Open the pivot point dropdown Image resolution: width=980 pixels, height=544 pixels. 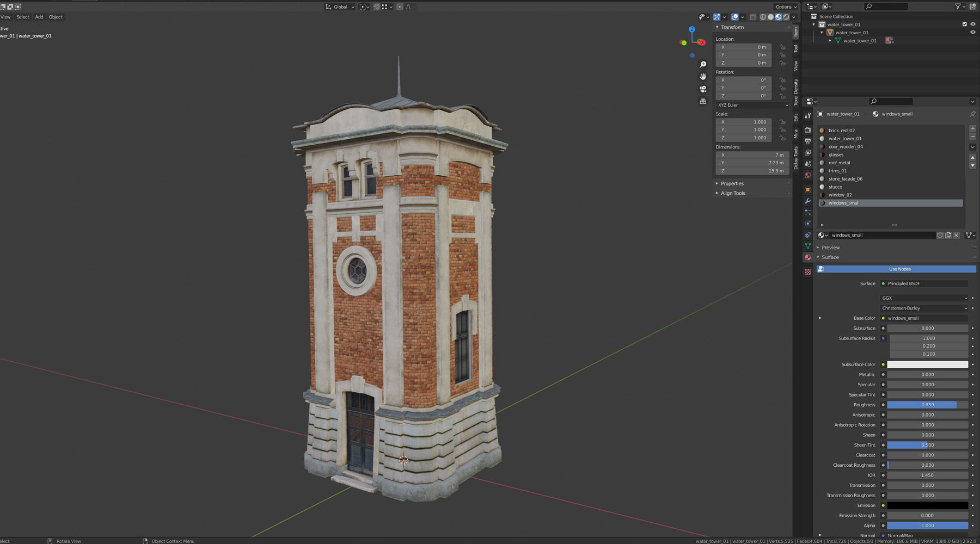[365, 7]
